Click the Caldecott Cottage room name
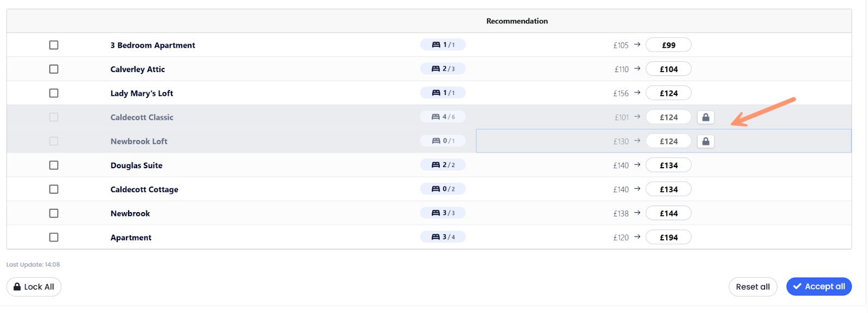This screenshot has width=868, height=313. [x=144, y=189]
